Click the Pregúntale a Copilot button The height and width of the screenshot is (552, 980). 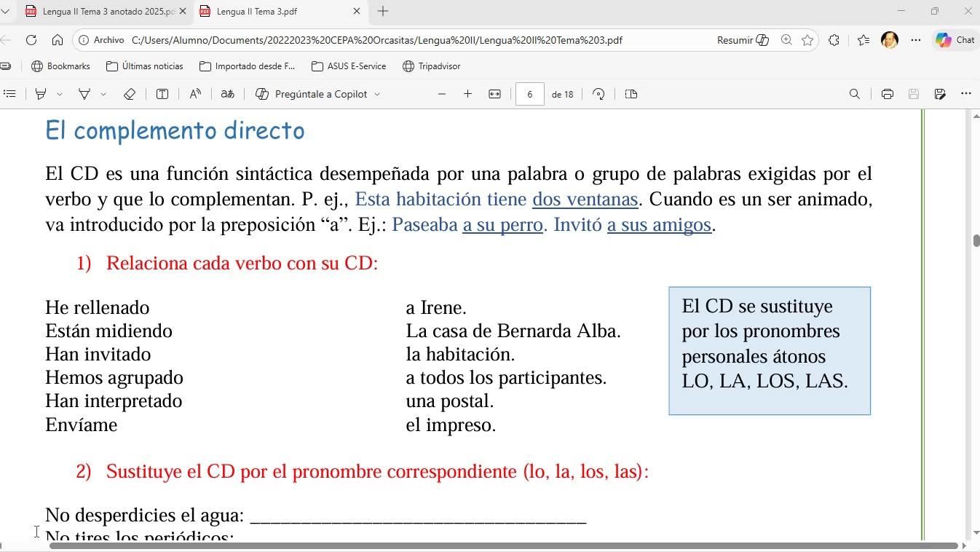tap(312, 94)
